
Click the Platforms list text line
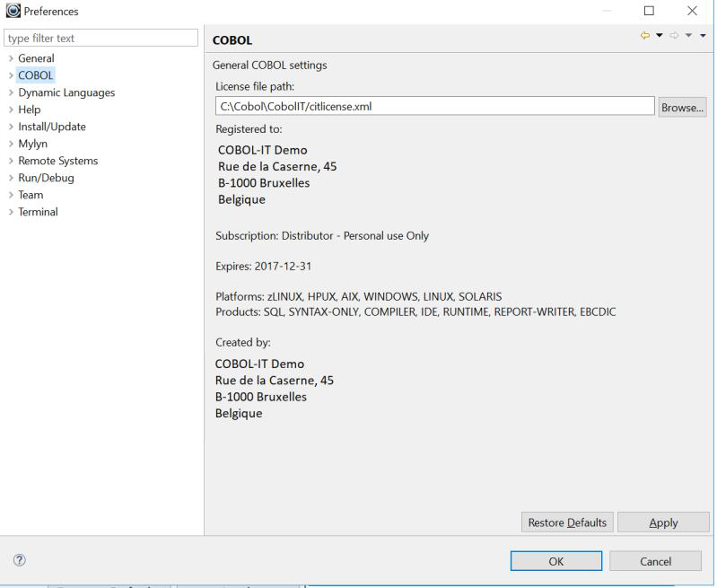click(x=359, y=296)
